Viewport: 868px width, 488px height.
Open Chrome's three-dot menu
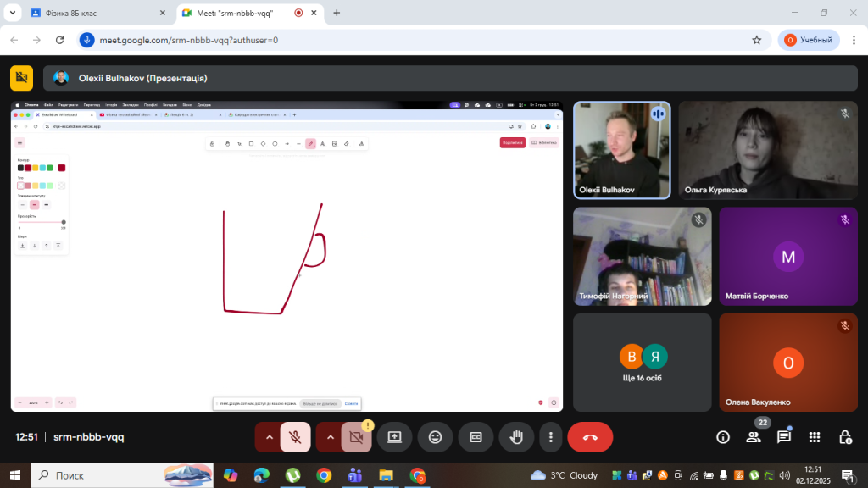click(854, 40)
